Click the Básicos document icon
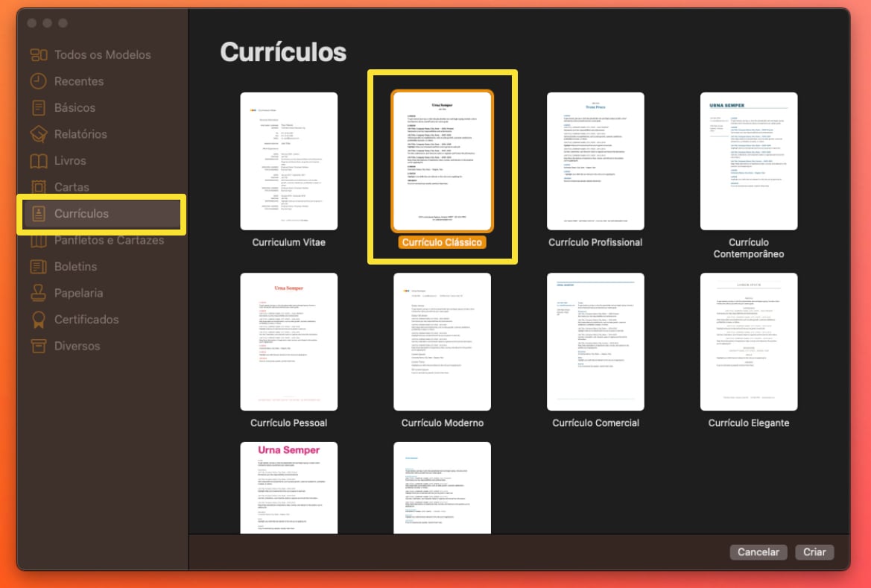Screen dimensions: 871x588 click(x=39, y=108)
